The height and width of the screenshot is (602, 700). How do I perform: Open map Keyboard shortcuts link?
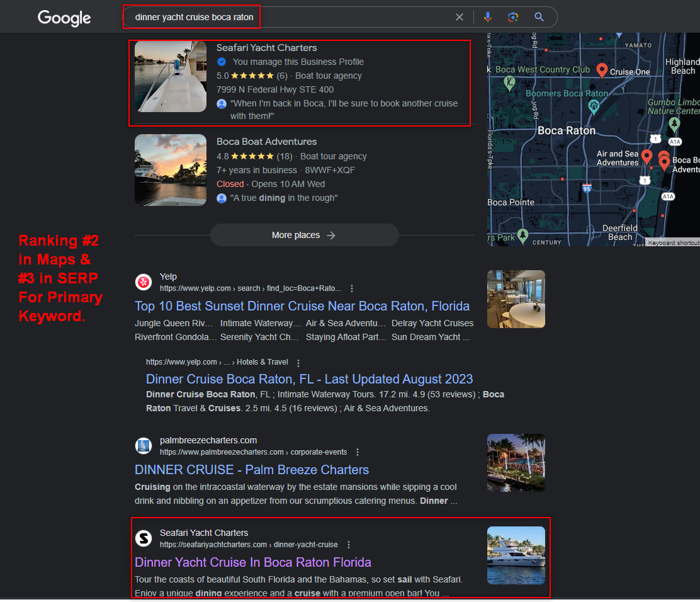click(x=673, y=243)
